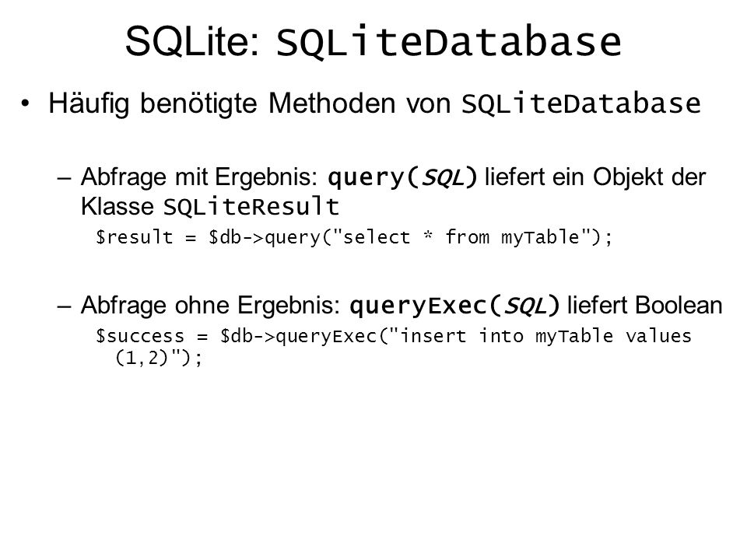Click the dash before 'Abfrage mit Ergebnis'

(64, 179)
